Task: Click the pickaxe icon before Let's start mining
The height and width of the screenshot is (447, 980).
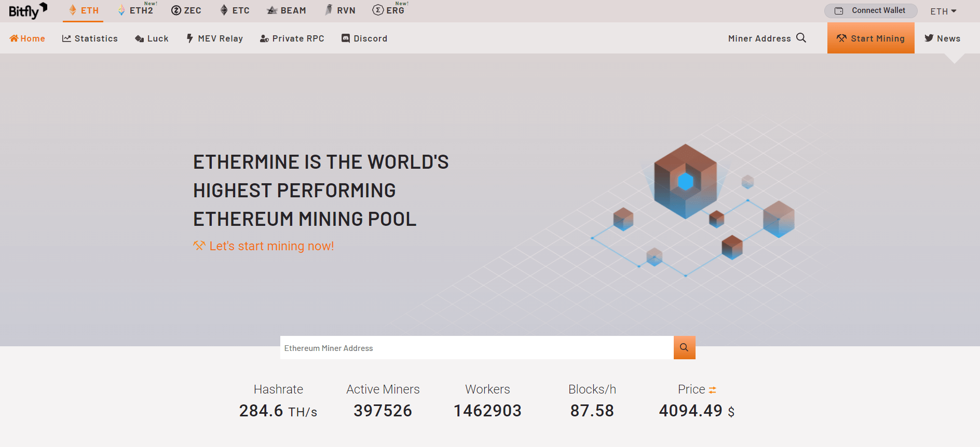Action: pyautogui.click(x=199, y=246)
